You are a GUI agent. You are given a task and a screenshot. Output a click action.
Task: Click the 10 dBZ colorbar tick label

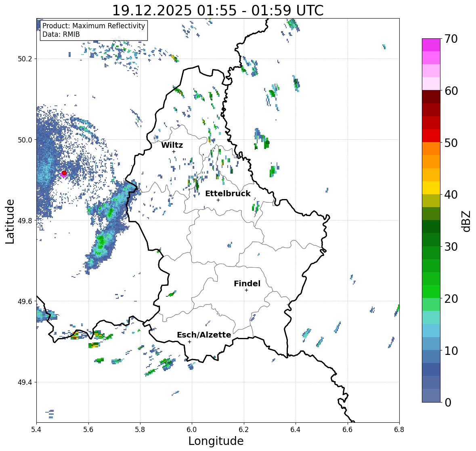(451, 350)
